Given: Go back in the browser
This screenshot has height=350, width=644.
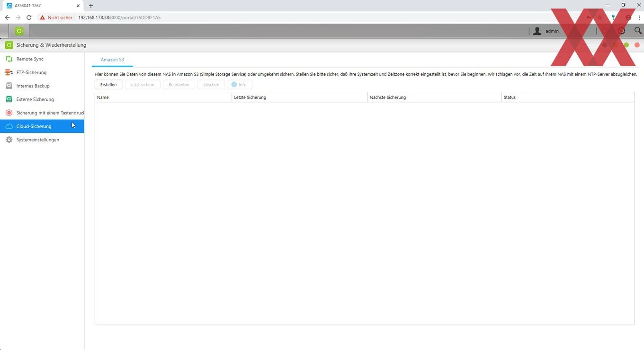Looking at the screenshot, I should point(7,17).
